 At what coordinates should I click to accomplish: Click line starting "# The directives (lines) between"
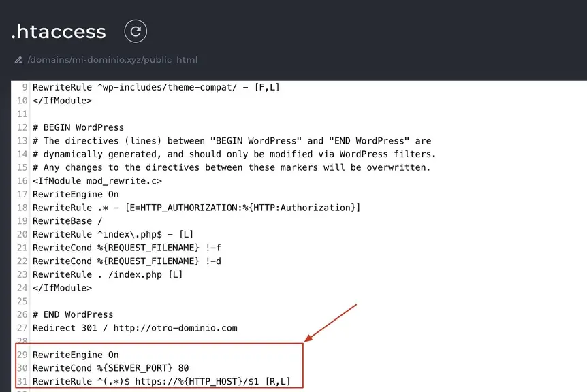tap(232, 141)
